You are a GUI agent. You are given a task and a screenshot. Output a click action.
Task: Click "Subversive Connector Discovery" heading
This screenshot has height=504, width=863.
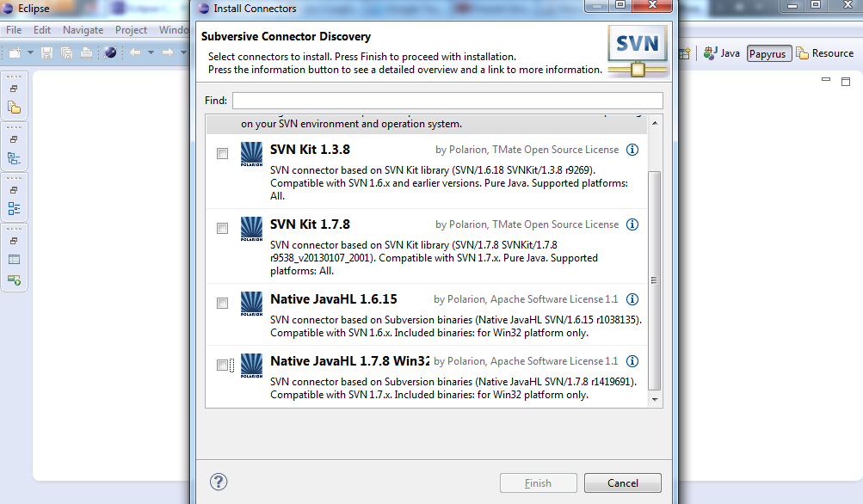click(x=286, y=36)
